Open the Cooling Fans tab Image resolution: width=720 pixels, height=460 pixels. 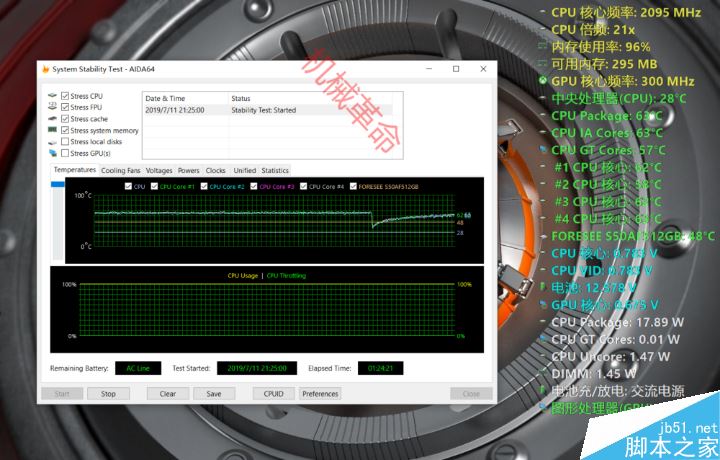tap(120, 170)
